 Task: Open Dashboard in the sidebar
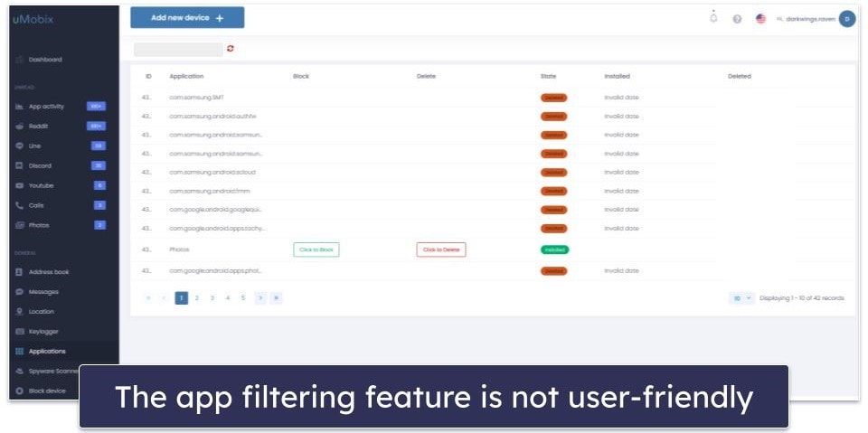pos(45,60)
